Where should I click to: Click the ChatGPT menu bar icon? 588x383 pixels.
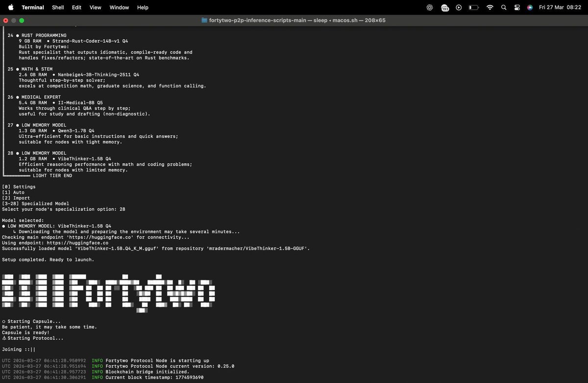430,7
